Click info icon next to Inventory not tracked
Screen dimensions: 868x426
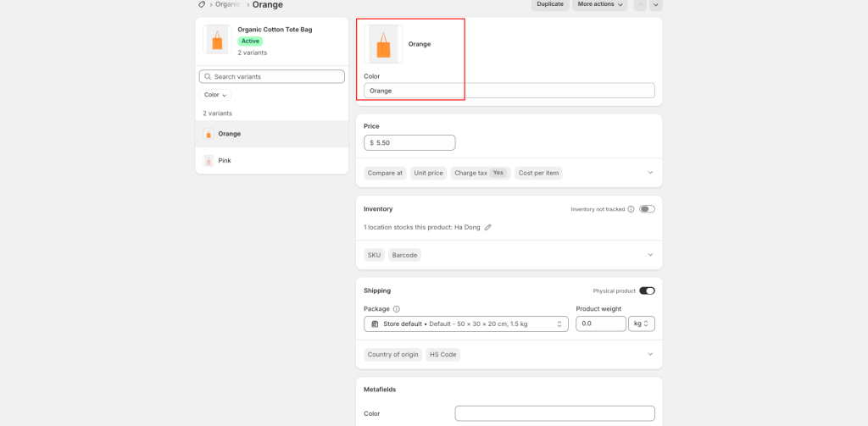(x=631, y=209)
